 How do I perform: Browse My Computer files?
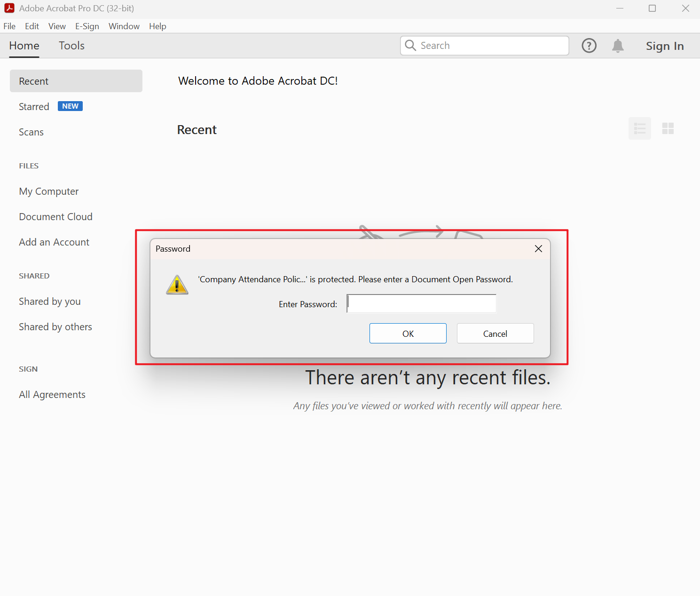coord(49,191)
